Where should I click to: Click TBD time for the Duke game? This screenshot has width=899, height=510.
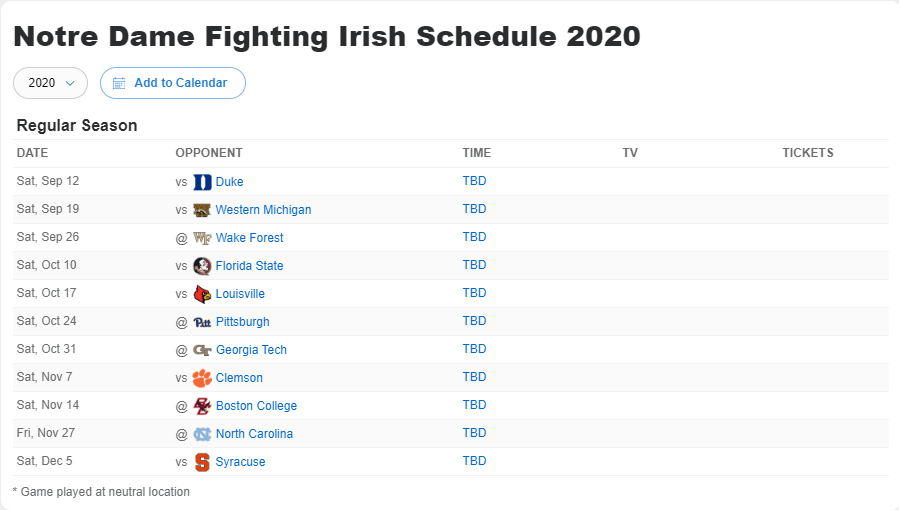coord(474,181)
